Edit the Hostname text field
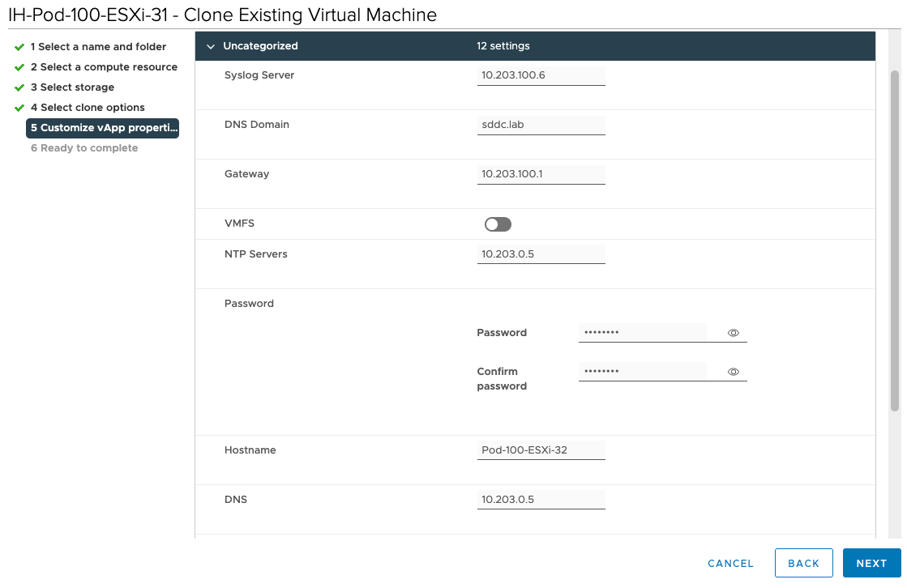Image resolution: width=907 pixels, height=588 pixels. click(541, 450)
